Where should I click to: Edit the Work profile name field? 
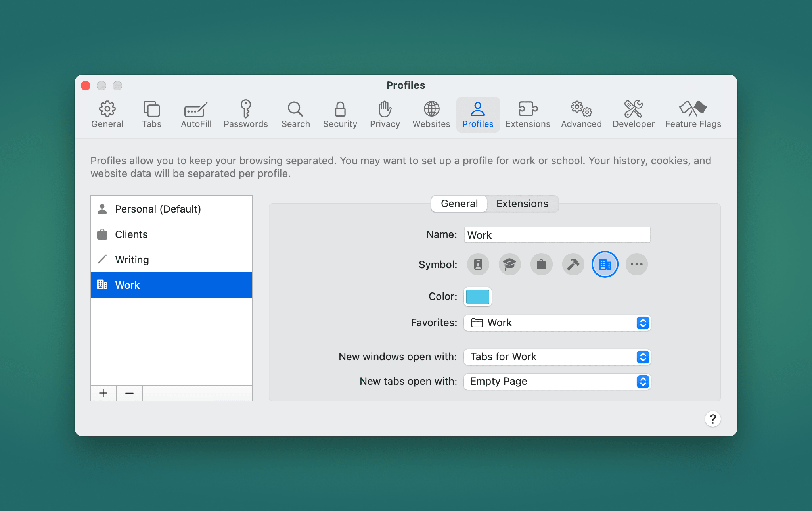(x=557, y=234)
